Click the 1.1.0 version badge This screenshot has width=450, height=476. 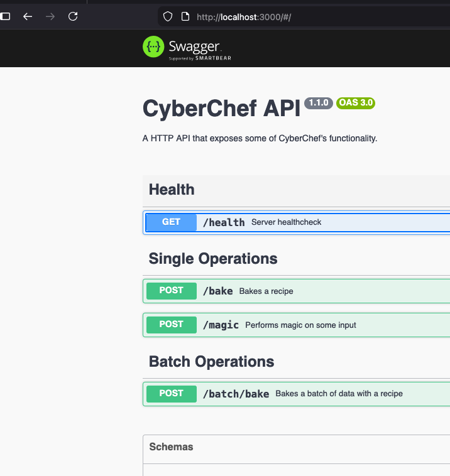coord(319,103)
